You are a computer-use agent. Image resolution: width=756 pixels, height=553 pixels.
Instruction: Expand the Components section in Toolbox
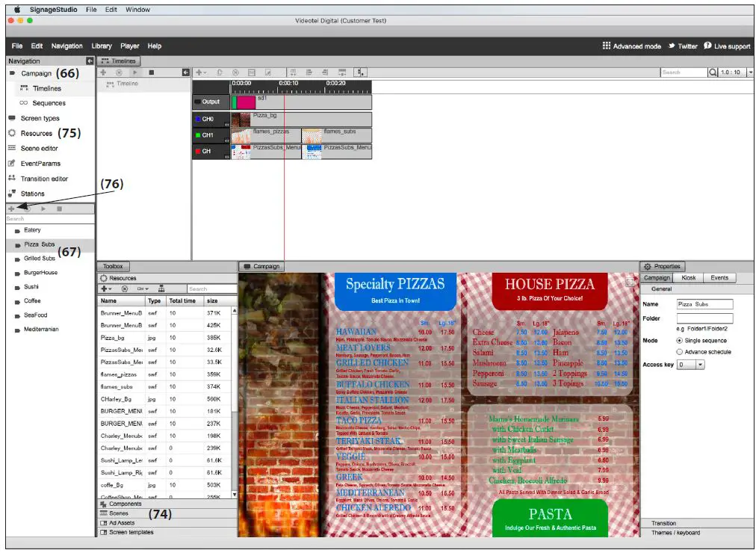point(167,504)
